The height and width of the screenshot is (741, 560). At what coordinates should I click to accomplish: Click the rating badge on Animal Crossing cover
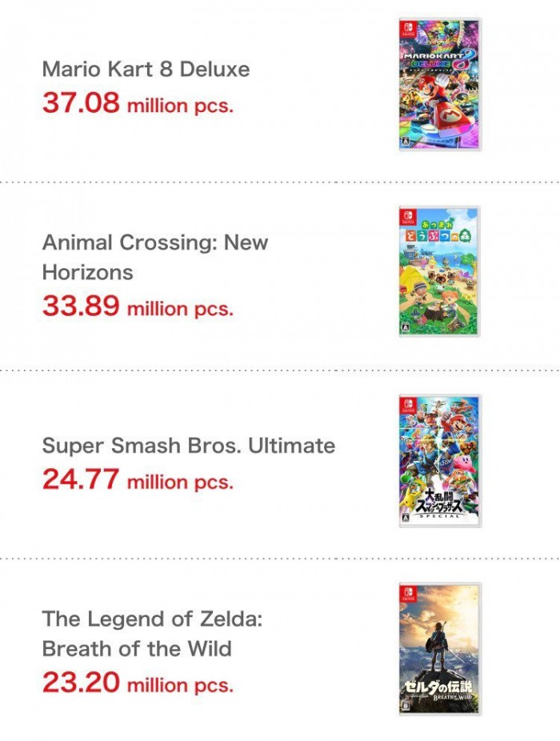coord(405,330)
